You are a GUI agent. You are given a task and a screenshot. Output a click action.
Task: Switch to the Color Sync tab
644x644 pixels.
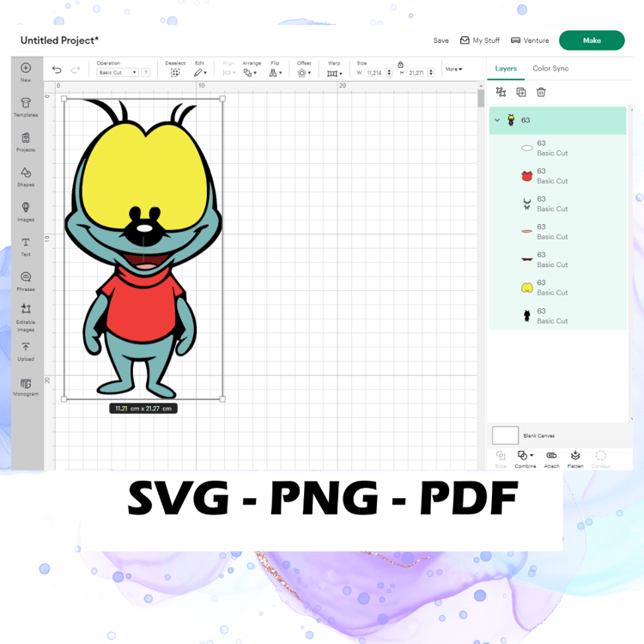pyautogui.click(x=550, y=69)
